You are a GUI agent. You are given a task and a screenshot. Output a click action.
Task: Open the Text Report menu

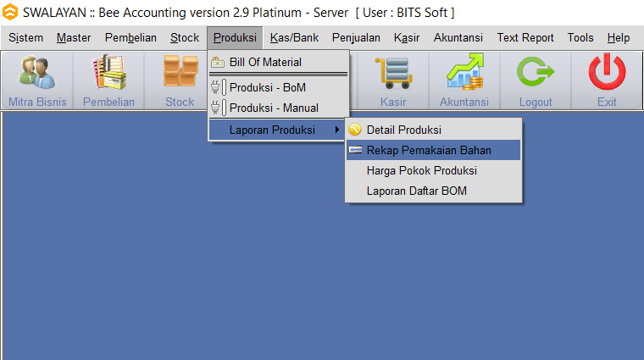(x=525, y=37)
